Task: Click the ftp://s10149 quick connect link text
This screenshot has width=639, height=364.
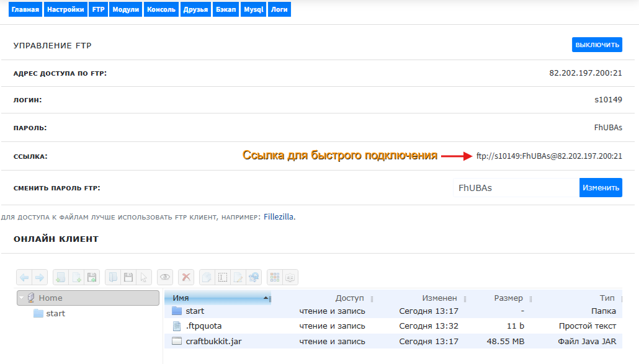Action: click(x=549, y=156)
